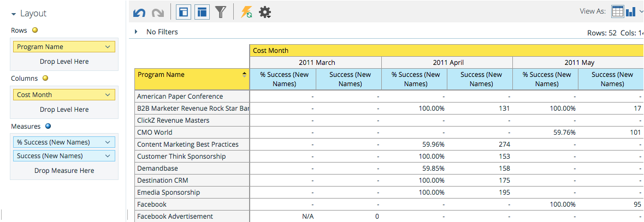Open the Filters funnel icon
This screenshot has height=222, width=644.
coord(220,12)
